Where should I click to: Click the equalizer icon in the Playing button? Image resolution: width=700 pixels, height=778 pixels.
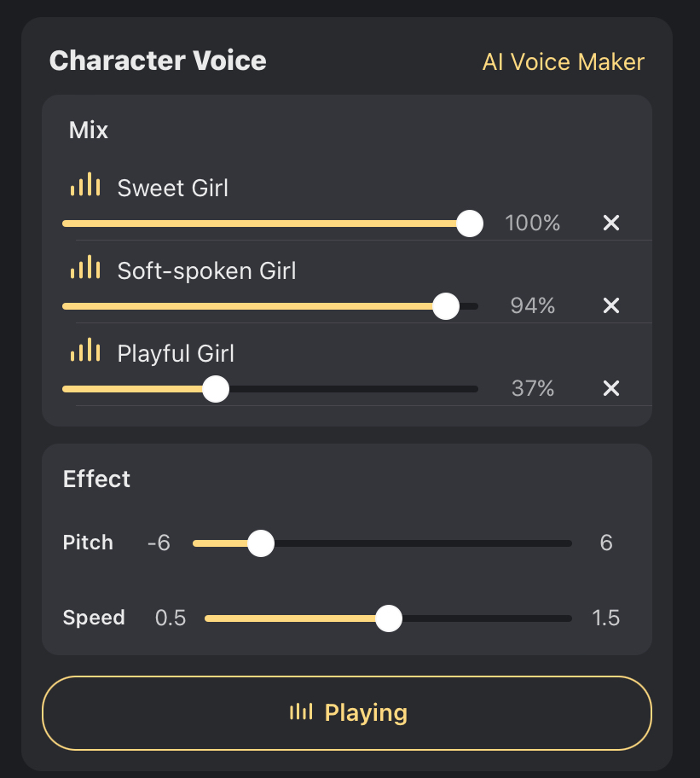[x=300, y=712]
